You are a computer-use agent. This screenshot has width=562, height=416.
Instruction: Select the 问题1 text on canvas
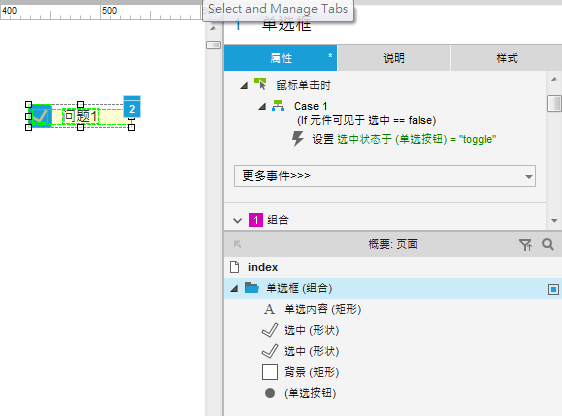[80, 116]
